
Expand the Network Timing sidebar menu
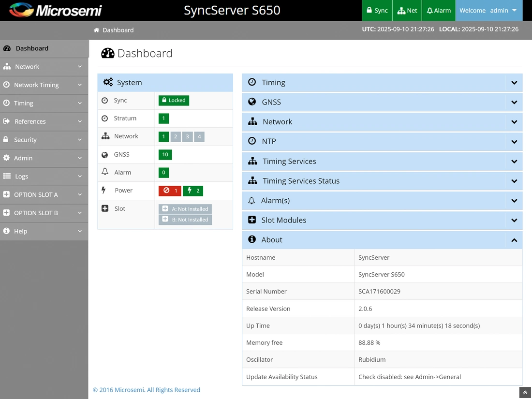pyautogui.click(x=44, y=85)
